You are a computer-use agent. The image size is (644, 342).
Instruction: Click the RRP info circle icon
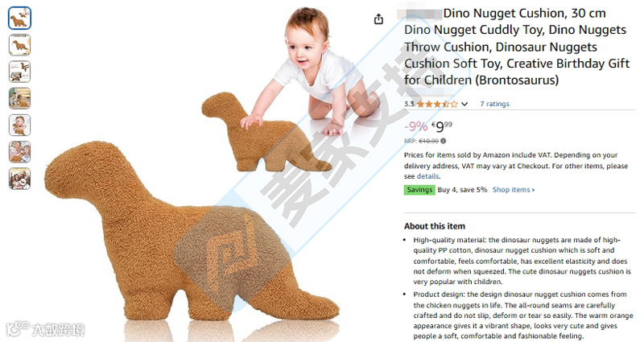click(x=444, y=141)
